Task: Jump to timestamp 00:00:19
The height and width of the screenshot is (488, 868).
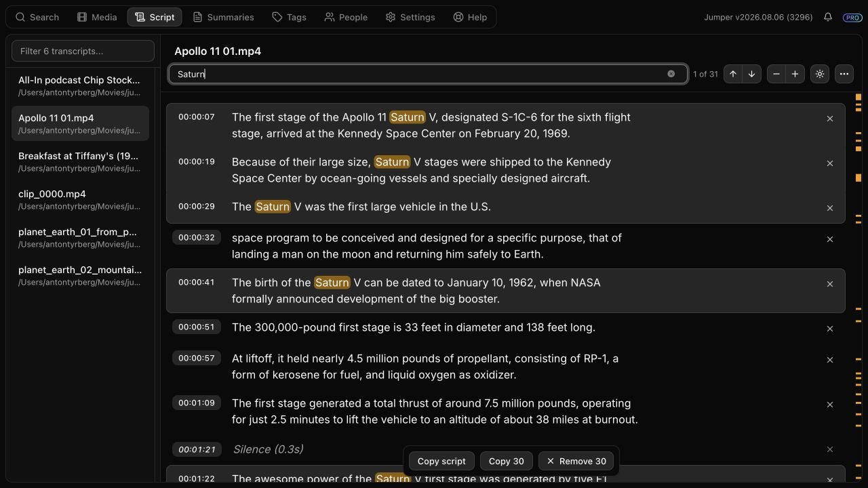Action: pyautogui.click(x=197, y=161)
